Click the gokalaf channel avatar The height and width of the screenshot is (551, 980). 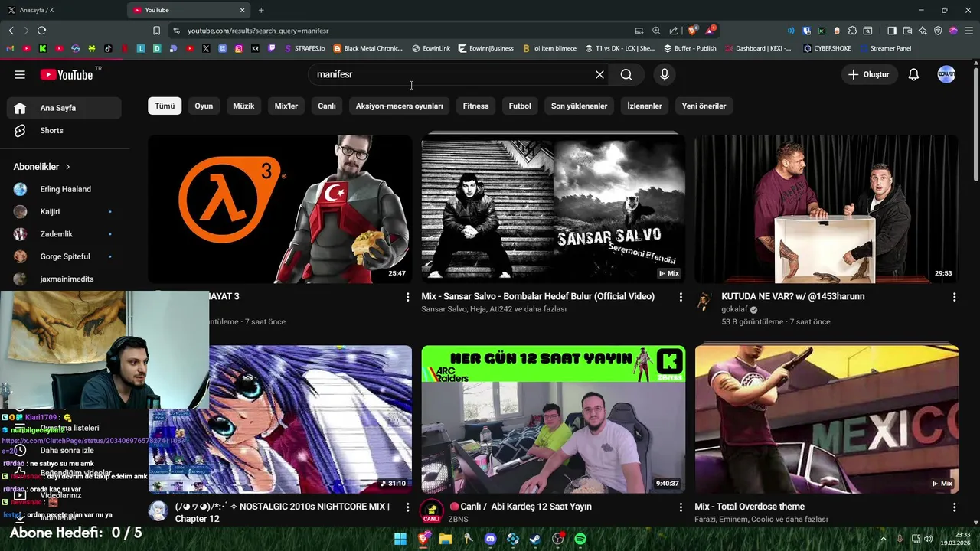click(704, 301)
